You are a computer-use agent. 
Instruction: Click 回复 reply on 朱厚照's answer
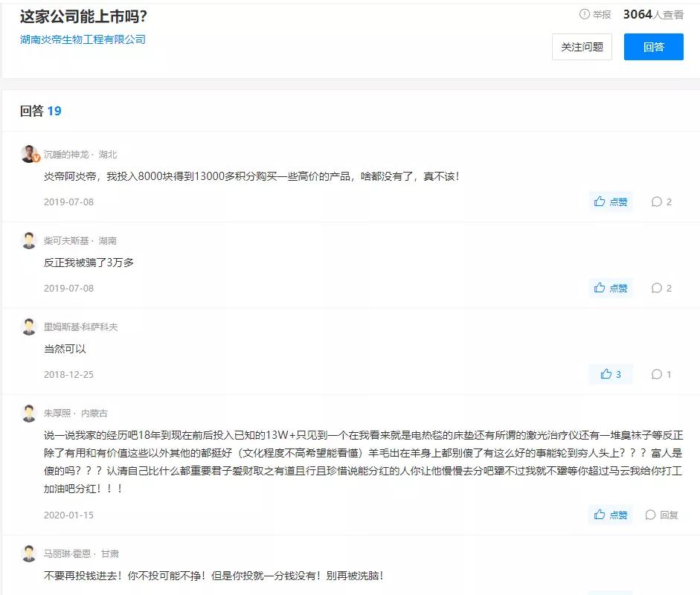(661, 515)
